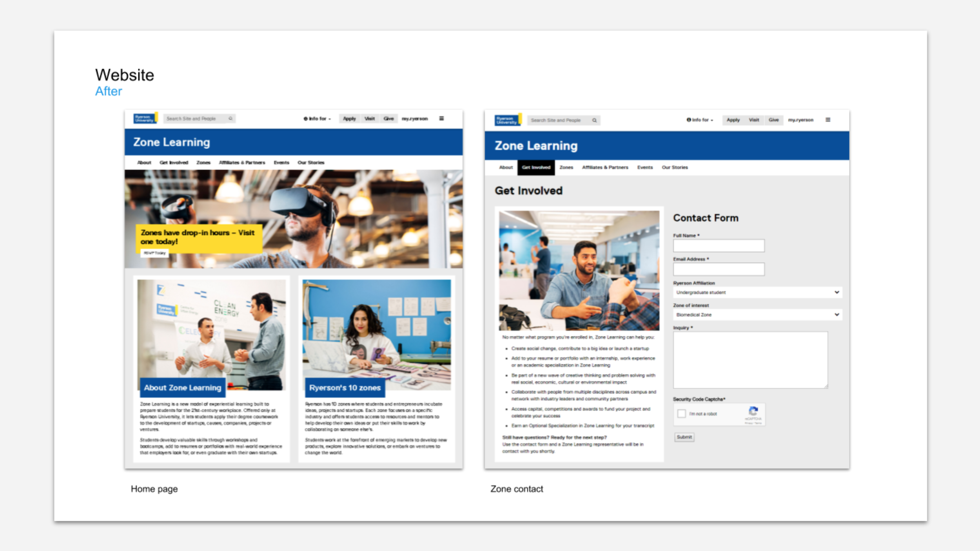Open the Zone of interest dropdown
The height and width of the screenshot is (551, 980).
point(757,315)
